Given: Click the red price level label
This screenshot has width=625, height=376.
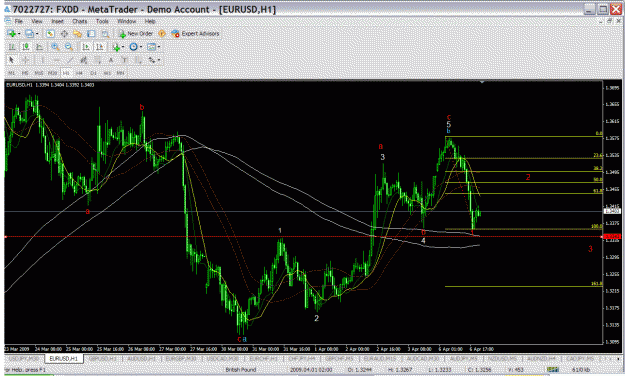Looking at the screenshot, I should click(x=612, y=236).
